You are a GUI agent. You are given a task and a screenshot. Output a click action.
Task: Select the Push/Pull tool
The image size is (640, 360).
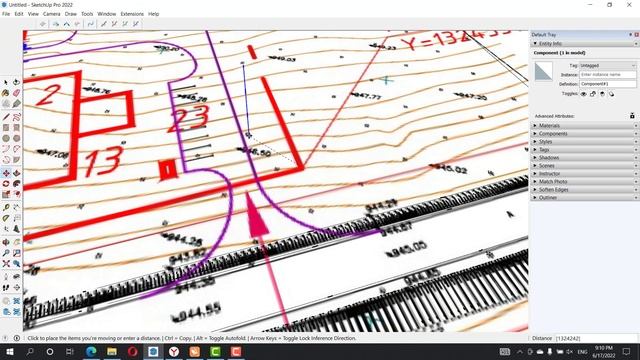click(16, 173)
